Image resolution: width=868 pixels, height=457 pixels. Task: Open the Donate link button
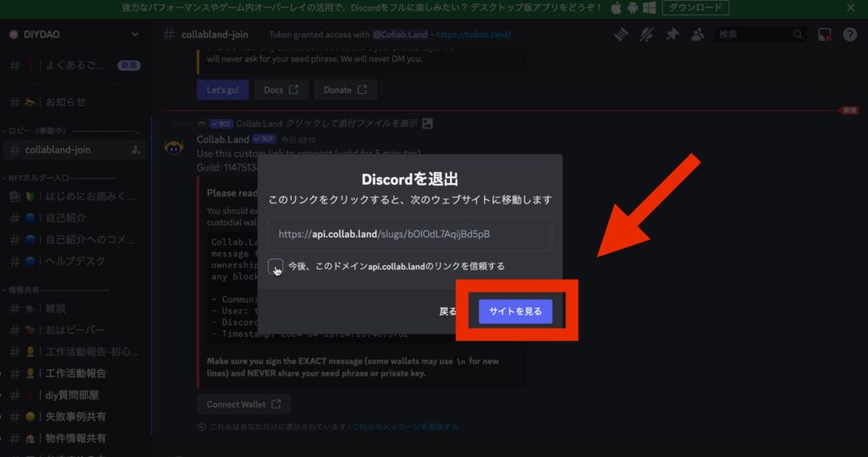(x=345, y=90)
